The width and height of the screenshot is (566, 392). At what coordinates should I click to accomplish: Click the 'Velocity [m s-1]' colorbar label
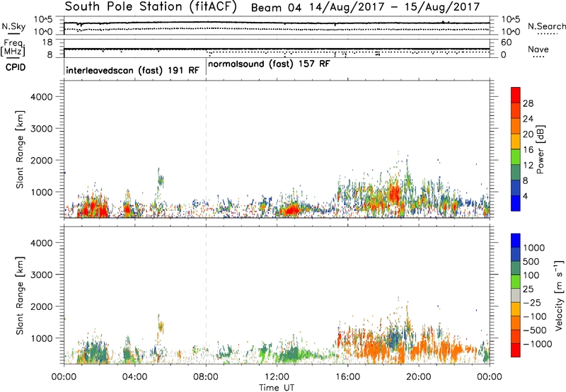point(559,295)
